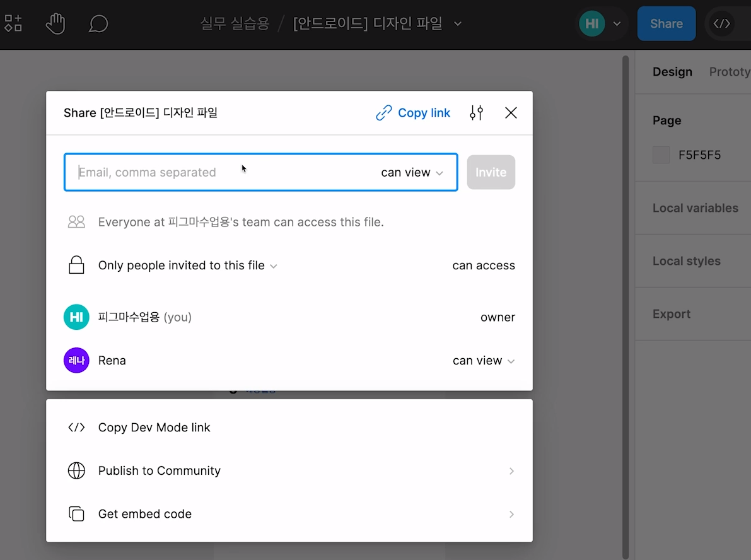
Task: Expand the Get embed code arrow
Action: (511, 514)
